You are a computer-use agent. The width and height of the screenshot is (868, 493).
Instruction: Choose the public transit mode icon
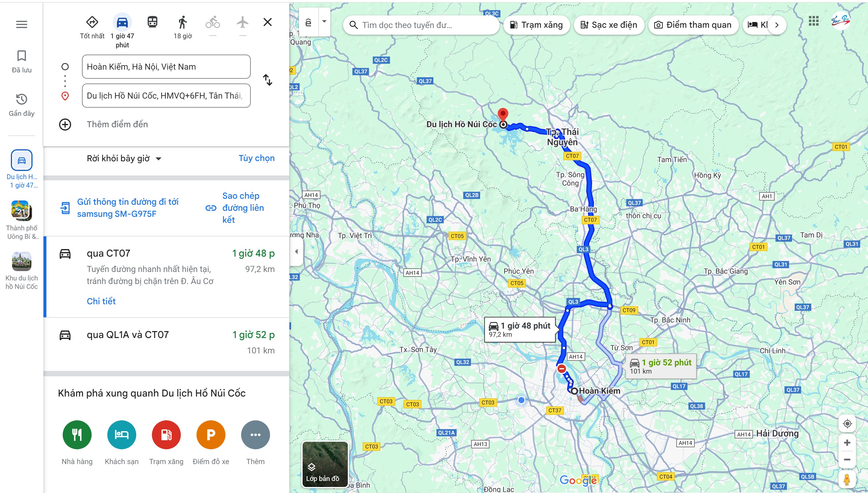[152, 22]
